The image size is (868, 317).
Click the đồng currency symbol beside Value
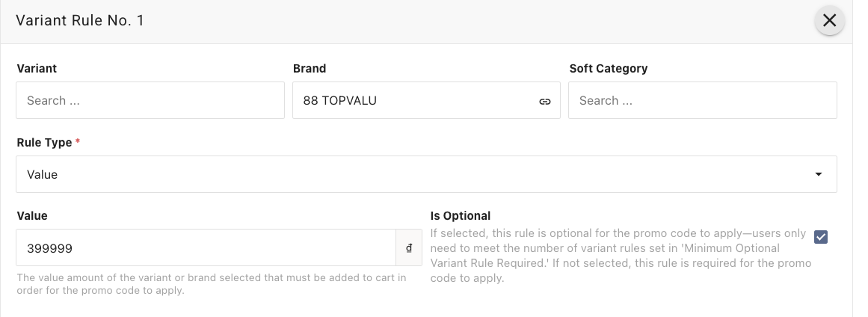click(x=409, y=247)
